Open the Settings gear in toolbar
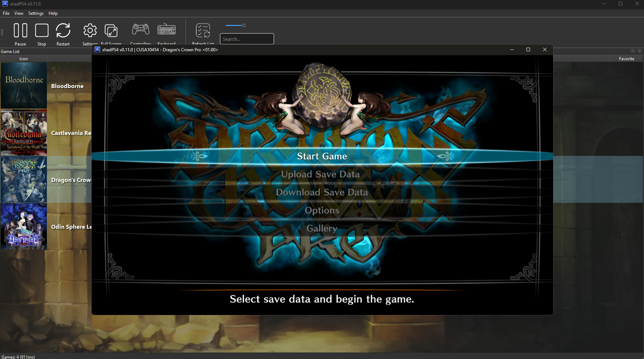 coord(90,30)
